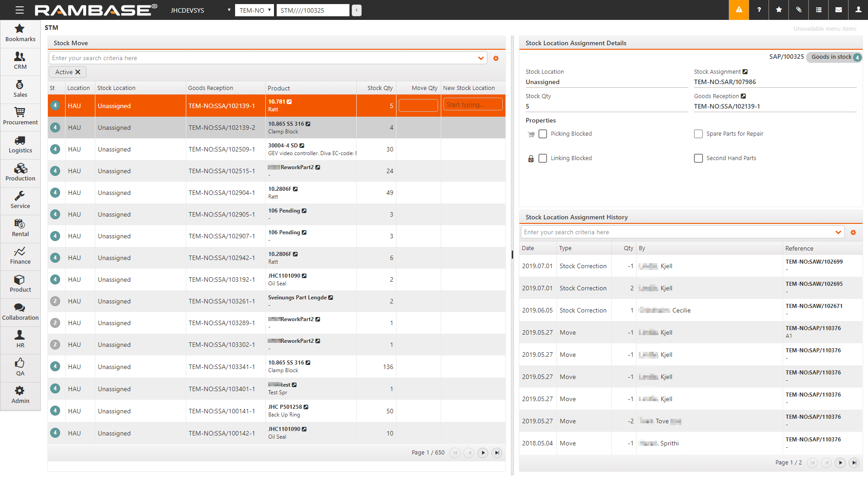Image resolution: width=868 pixels, height=478 pixels.
Task: Sort by the Stock Qty column header
Action: click(x=380, y=88)
